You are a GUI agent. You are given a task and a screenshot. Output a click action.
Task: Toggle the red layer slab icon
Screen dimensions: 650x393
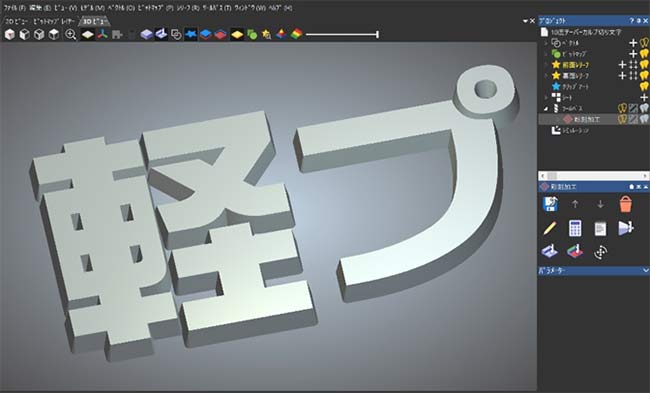[220, 34]
